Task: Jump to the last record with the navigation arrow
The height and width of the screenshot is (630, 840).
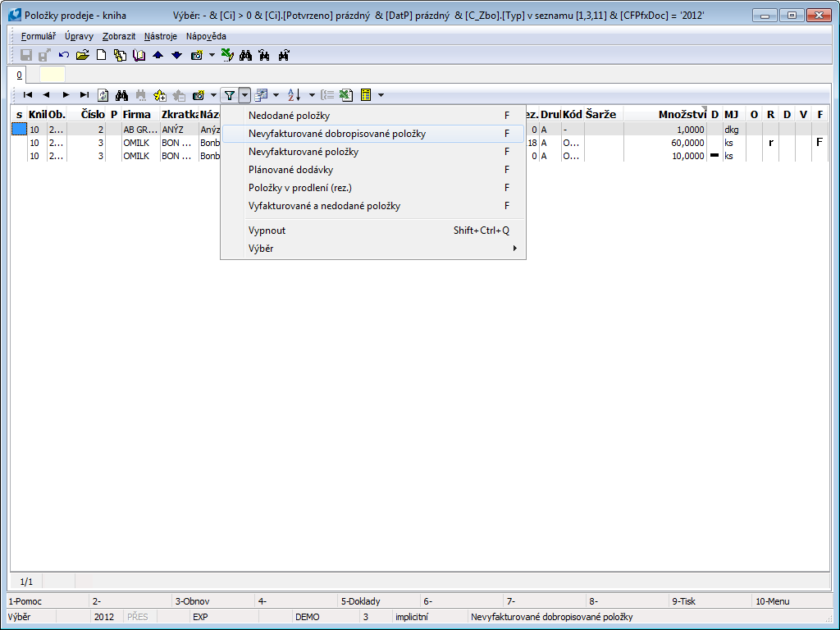Action: click(x=84, y=95)
